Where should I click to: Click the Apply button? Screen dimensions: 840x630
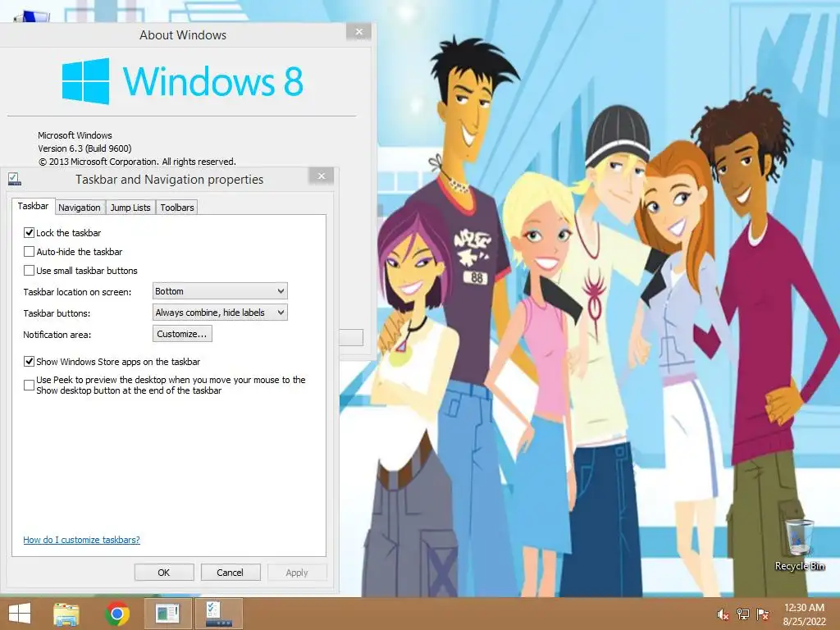point(297,572)
